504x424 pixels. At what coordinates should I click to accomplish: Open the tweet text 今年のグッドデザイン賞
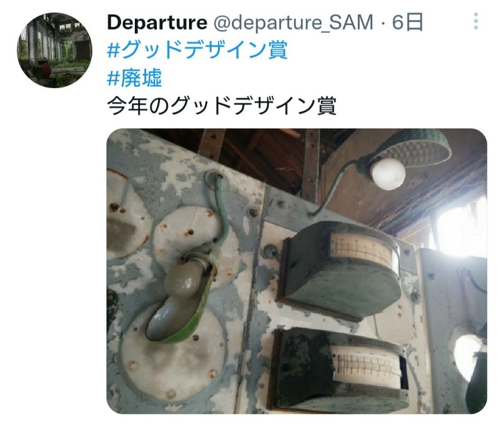click(x=222, y=106)
